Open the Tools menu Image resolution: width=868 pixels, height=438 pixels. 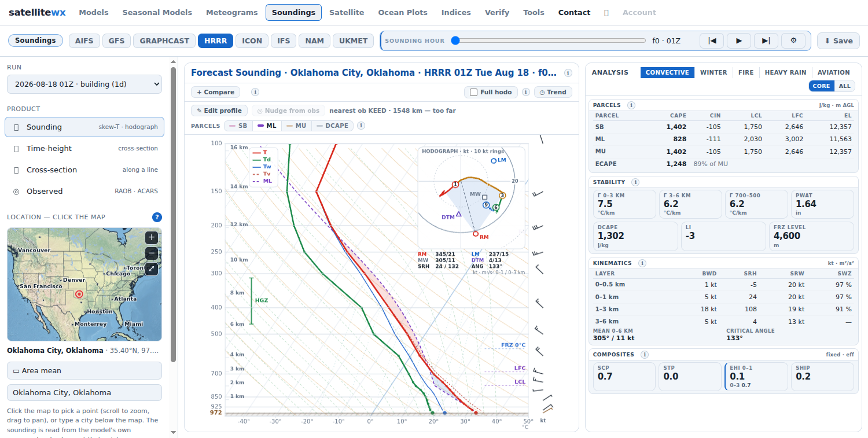(x=534, y=12)
